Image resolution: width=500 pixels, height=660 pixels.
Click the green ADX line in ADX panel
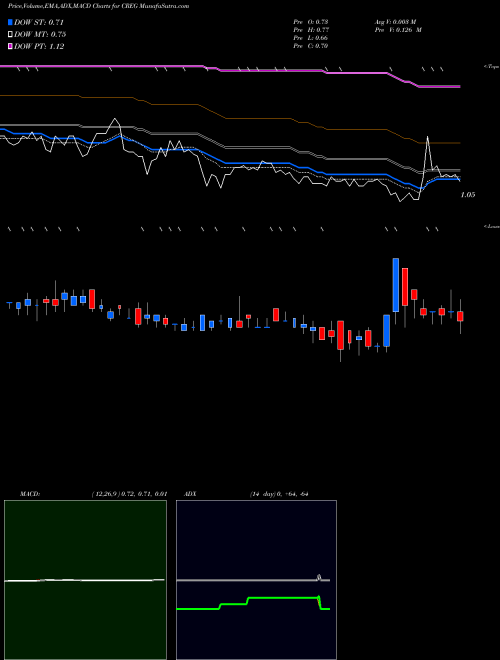[x=253, y=603]
